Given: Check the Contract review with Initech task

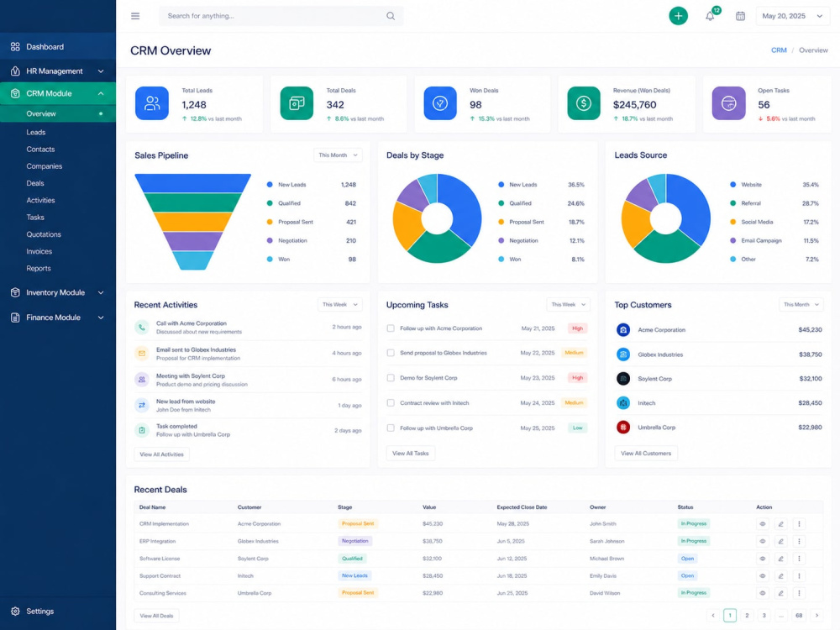Looking at the screenshot, I should (x=391, y=403).
